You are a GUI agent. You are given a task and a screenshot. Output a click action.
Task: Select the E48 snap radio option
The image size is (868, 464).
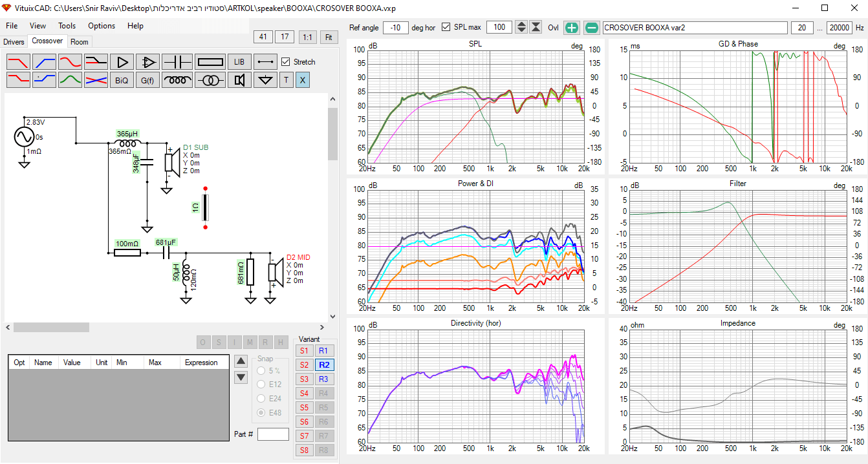click(x=261, y=412)
